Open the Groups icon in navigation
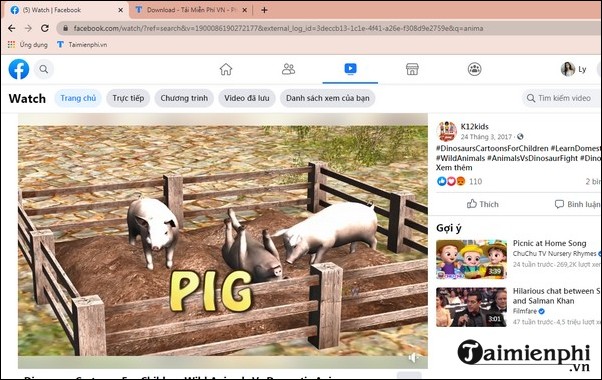This screenshot has width=602, height=380. [x=475, y=69]
